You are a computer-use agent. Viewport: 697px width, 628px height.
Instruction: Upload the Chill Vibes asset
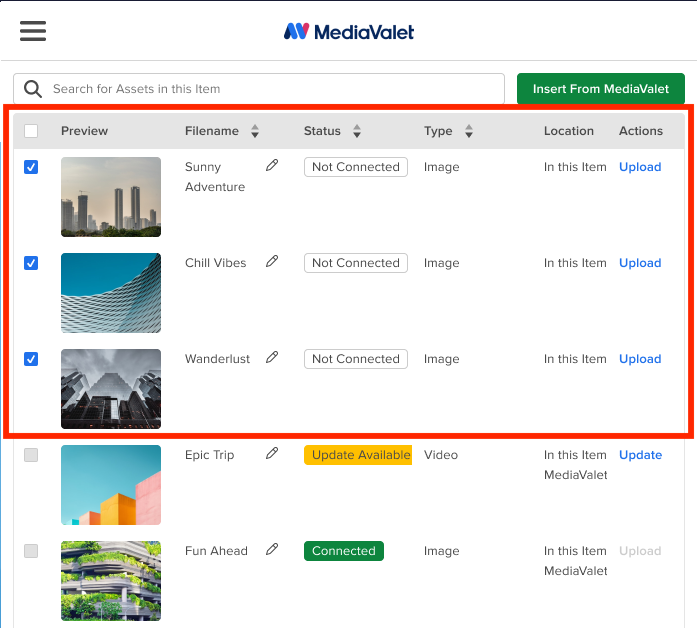pos(640,263)
